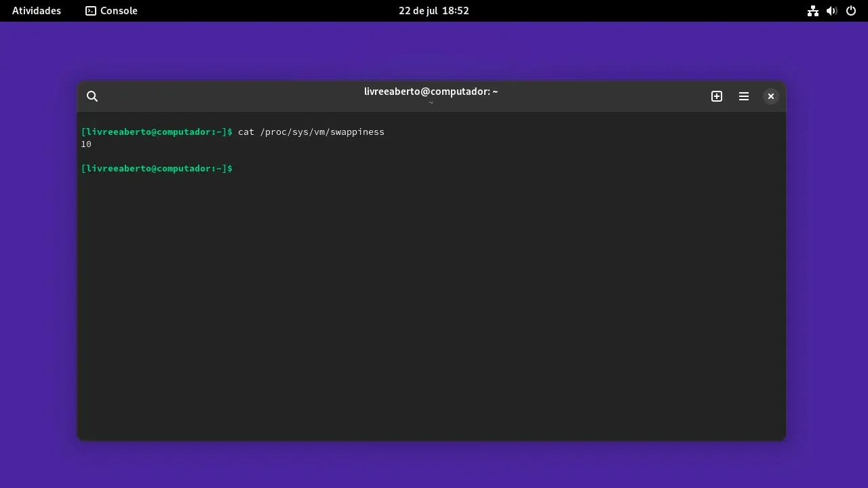Viewport: 868px width, 488px height.
Task: Click the small ~ subtitle under the title
Action: click(x=431, y=103)
